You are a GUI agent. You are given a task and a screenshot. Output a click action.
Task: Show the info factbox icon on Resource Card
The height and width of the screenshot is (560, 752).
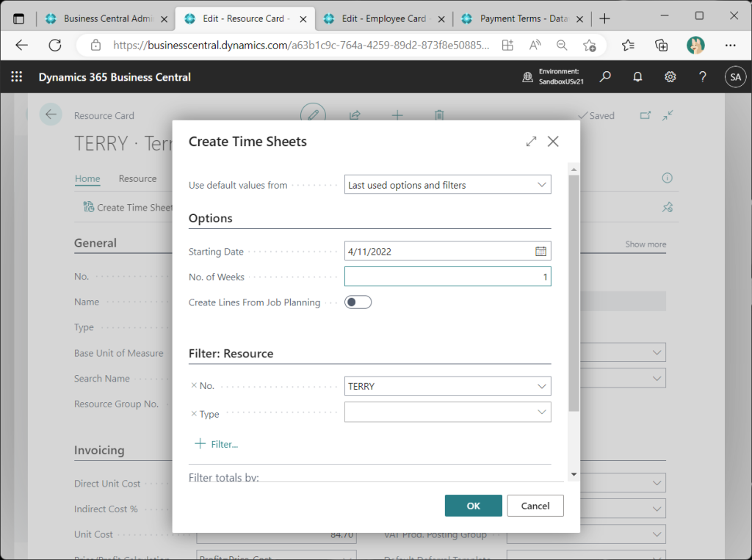click(x=667, y=178)
